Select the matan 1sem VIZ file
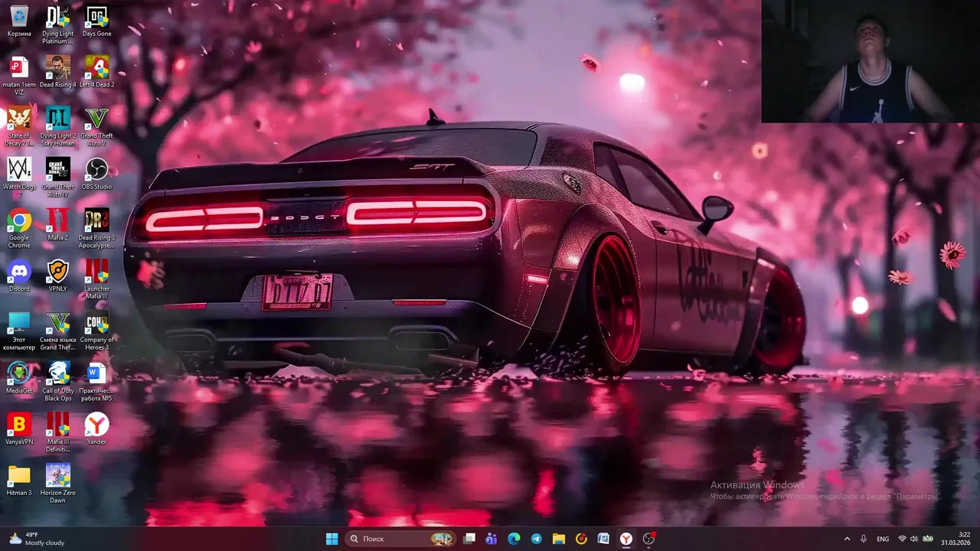The height and width of the screenshot is (551, 980). (x=19, y=75)
